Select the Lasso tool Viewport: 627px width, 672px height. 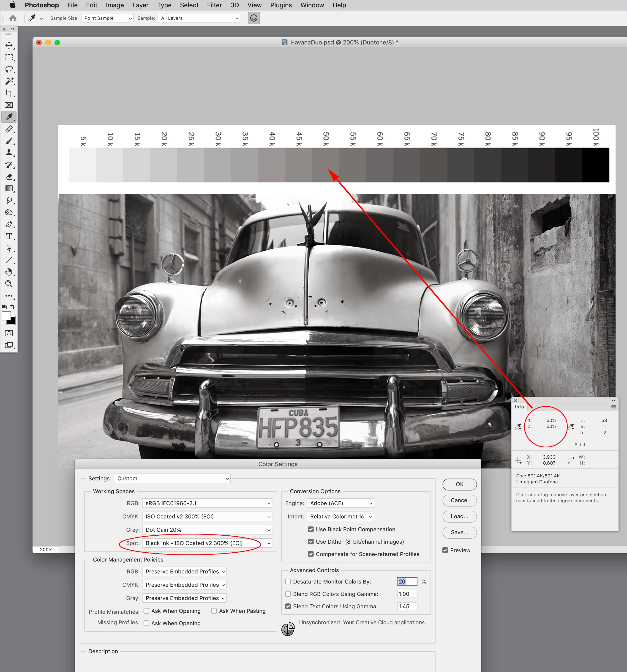click(x=9, y=69)
